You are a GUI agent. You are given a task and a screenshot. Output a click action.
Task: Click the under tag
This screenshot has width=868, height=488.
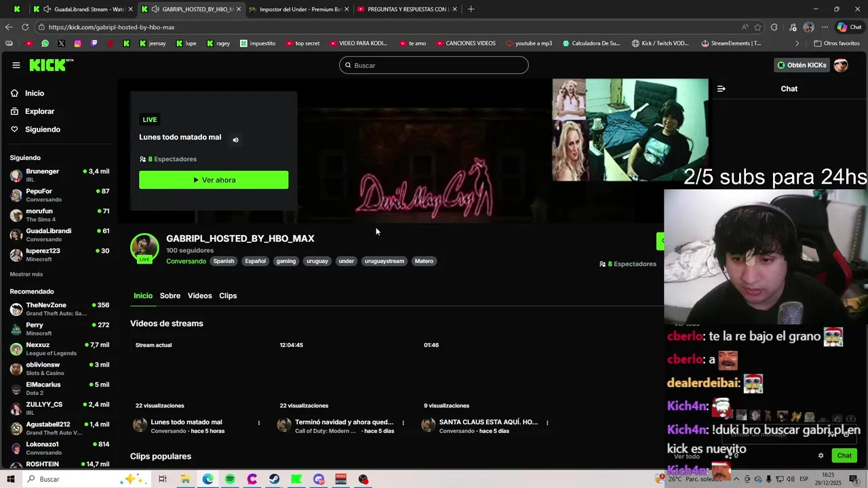pos(346,261)
